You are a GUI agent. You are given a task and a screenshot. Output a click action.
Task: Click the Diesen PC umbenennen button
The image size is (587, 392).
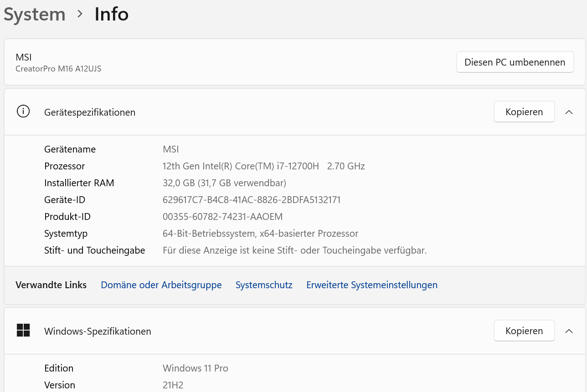click(x=515, y=62)
